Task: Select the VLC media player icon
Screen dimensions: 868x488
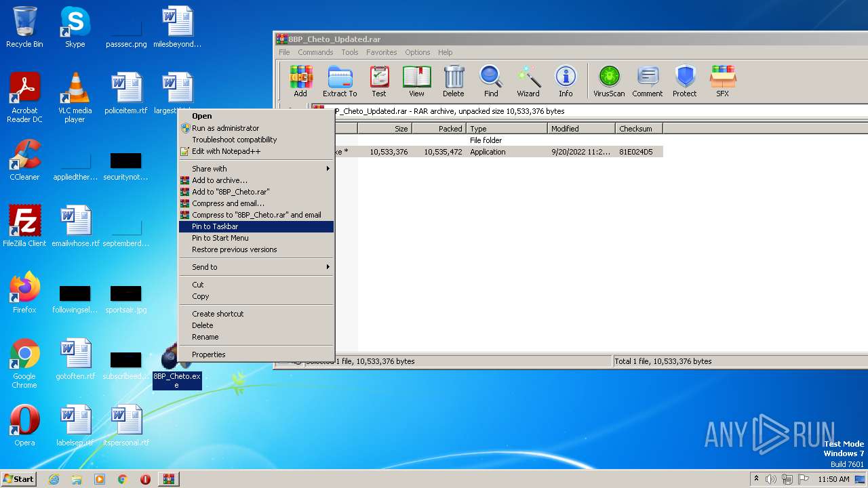Action: coord(75,98)
